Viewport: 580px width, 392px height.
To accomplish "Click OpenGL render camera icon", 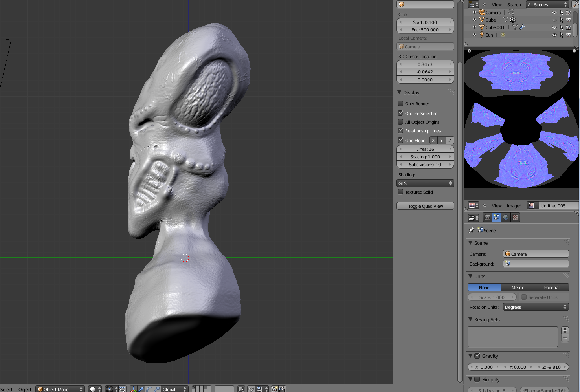I will (275, 389).
